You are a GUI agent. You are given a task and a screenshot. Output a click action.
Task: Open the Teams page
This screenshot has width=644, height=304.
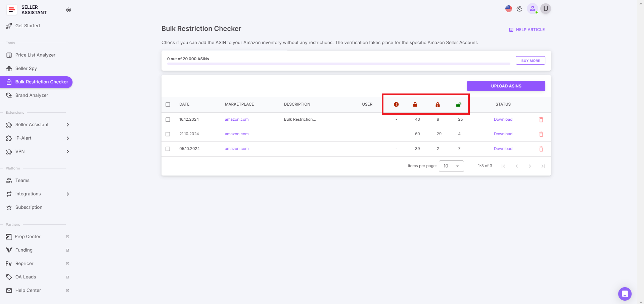coord(22,180)
